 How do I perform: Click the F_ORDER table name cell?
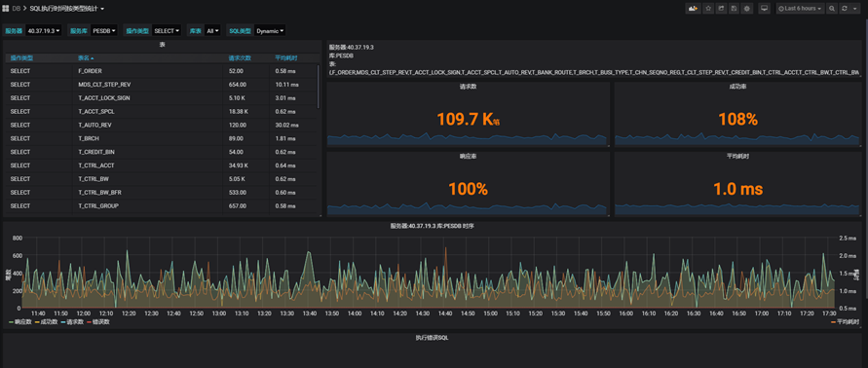[91, 71]
